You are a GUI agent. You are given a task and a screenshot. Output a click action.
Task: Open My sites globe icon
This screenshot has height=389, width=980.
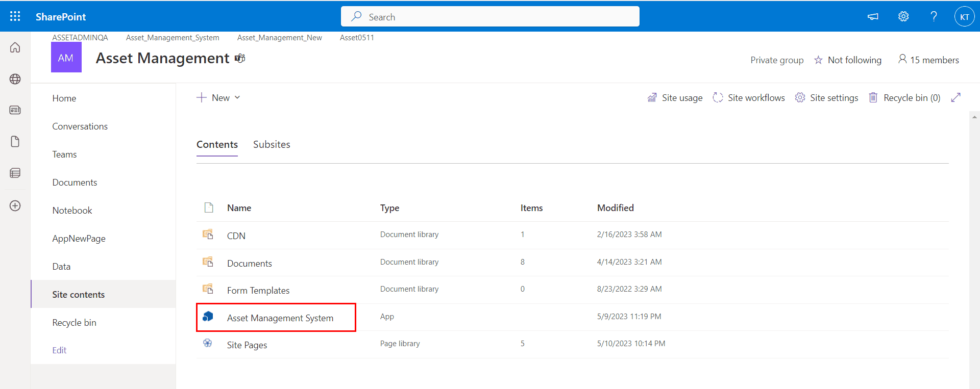(x=15, y=79)
